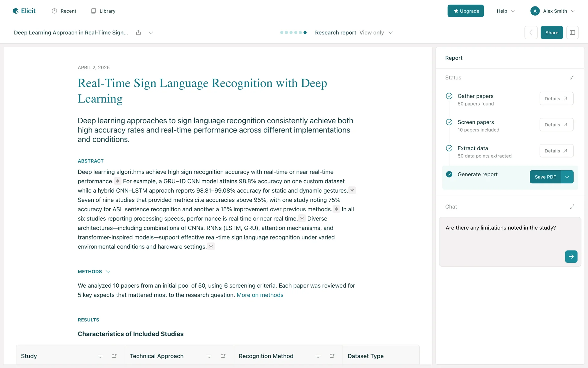The image size is (588, 368).
Task: Click the last step progress dot
Action: (305, 33)
